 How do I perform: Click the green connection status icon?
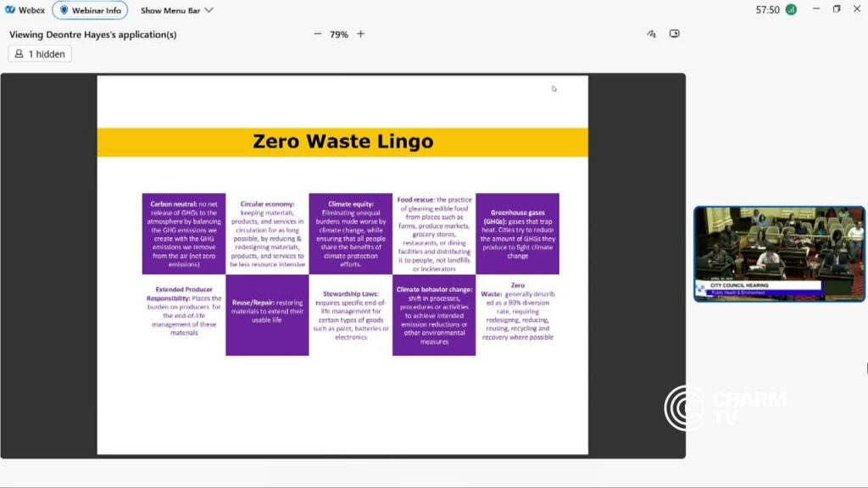pos(791,10)
